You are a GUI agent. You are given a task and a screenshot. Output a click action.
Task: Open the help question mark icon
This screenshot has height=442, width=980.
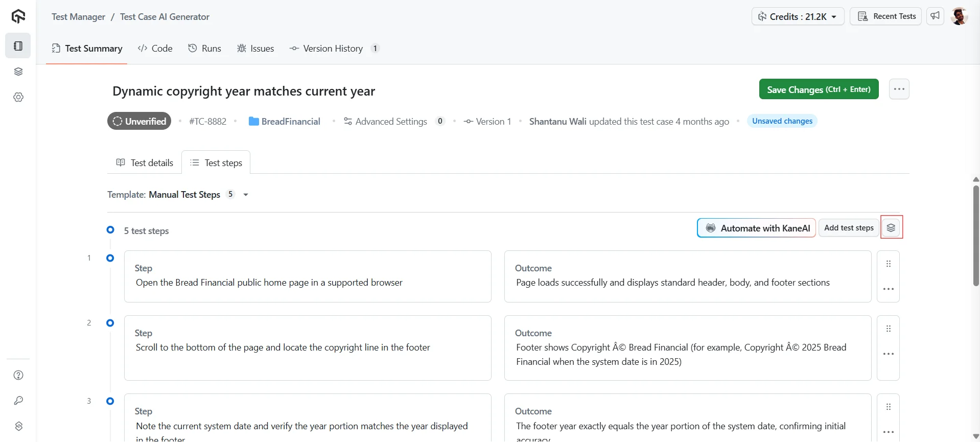(18, 376)
